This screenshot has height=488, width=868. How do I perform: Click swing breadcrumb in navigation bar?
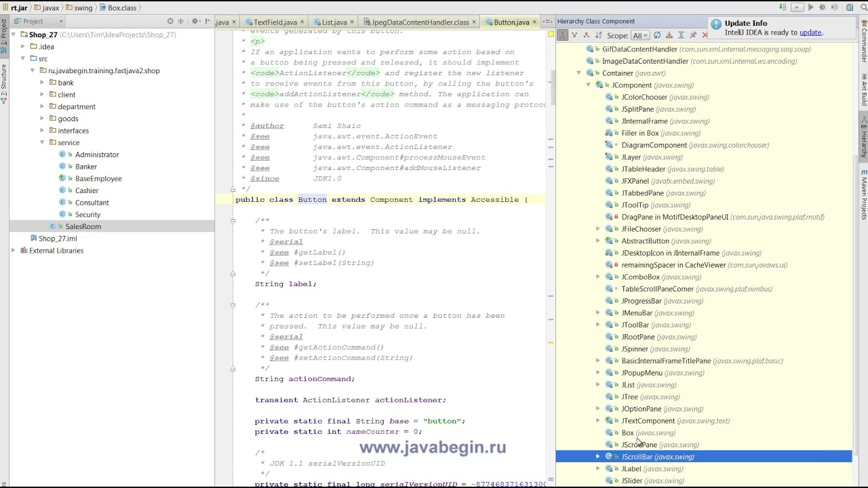click(83, 7)
